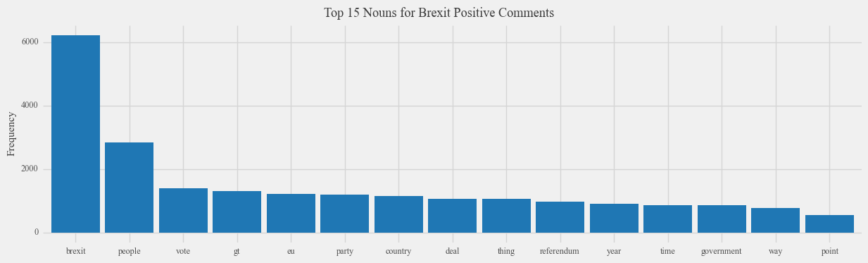Screen dimensions: 868x263
Task: Click the thing bar
Action: 506,216
